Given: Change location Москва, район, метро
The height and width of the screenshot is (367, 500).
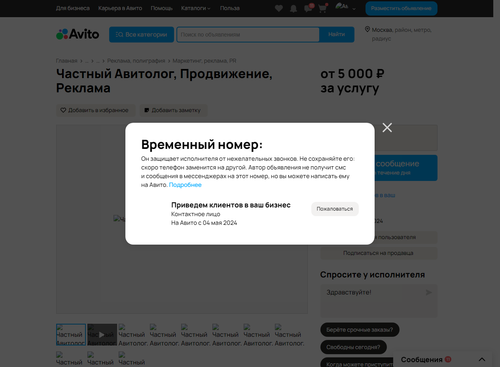Looking at the screenshot, I should tap(401, 34).
